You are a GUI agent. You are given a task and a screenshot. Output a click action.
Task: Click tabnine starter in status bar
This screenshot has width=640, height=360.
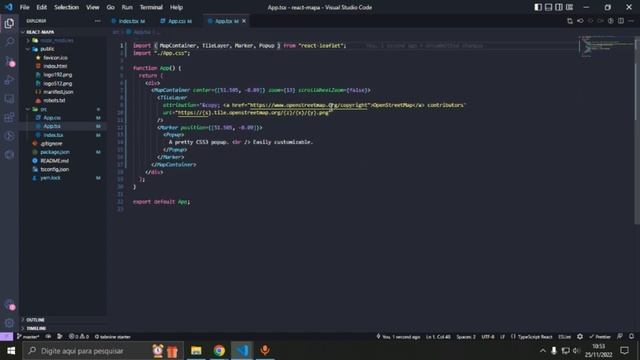[113, 337]
